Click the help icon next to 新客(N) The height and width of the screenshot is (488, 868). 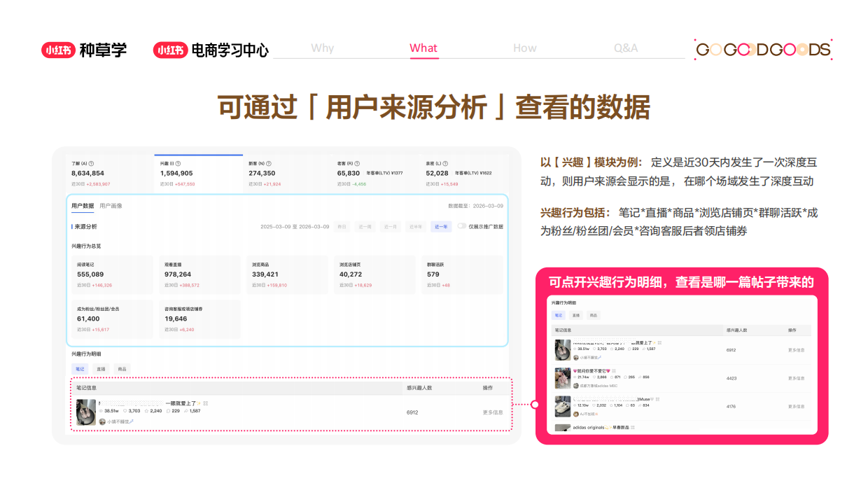pyautogui.click(x=267, y=162)
